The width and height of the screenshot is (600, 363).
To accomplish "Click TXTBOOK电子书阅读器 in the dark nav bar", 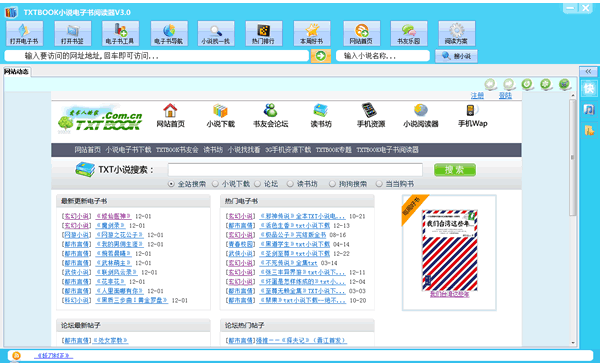I will 388,150.
